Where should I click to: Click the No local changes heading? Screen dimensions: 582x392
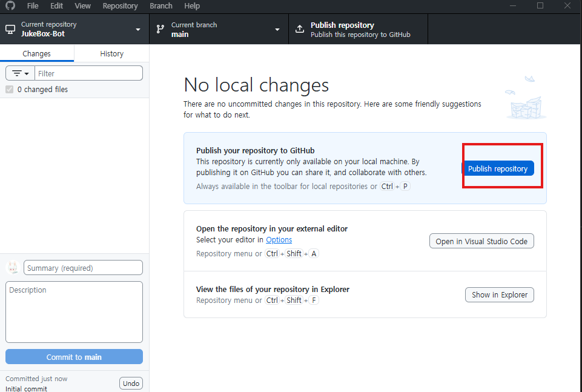click(256, 85)
